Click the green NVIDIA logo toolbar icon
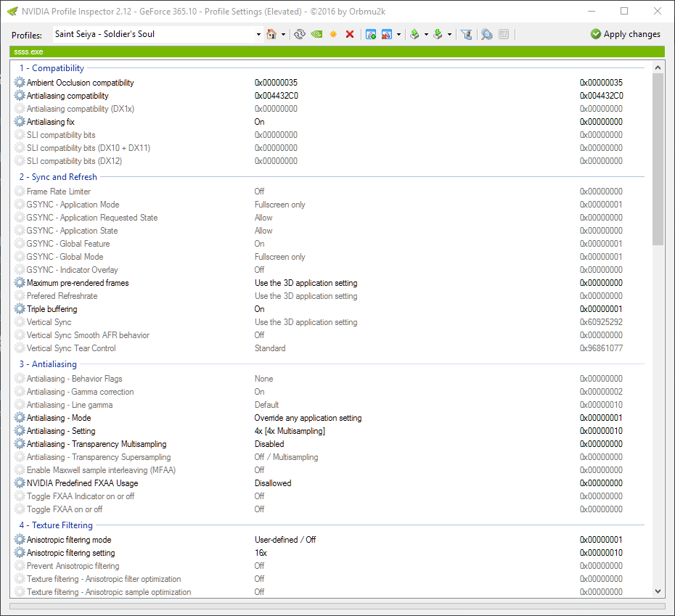Image resolution: width=675 pixels, height=616 pixels. click(x=316, y=34)
